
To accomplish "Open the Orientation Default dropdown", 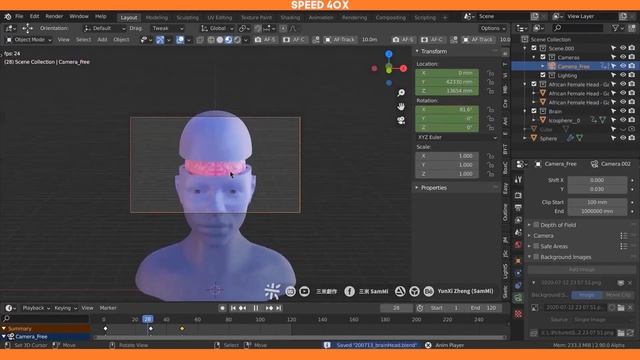I will click(x=104, y=29).
